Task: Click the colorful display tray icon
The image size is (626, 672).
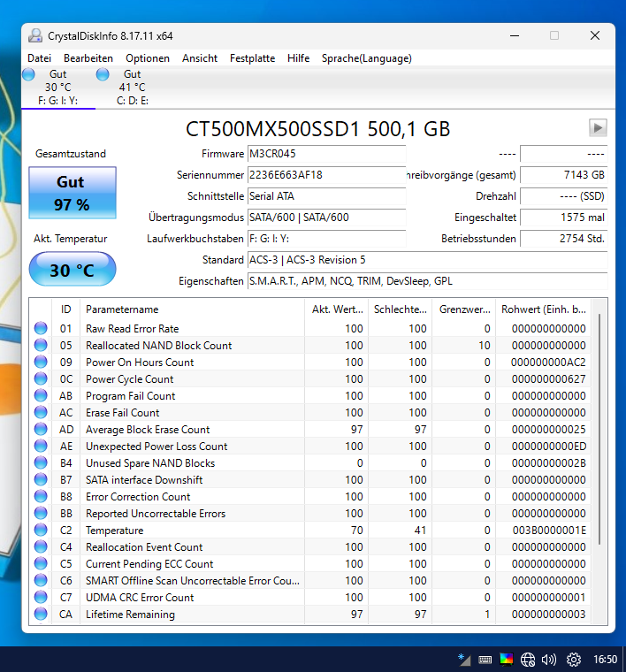Action: (x=506, y=659)
